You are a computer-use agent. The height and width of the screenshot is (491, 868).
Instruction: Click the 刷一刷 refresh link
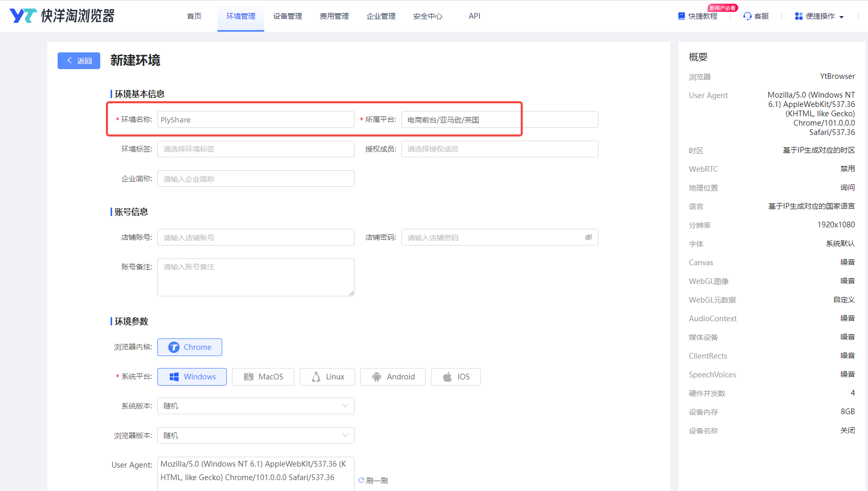tap(377, 481)
